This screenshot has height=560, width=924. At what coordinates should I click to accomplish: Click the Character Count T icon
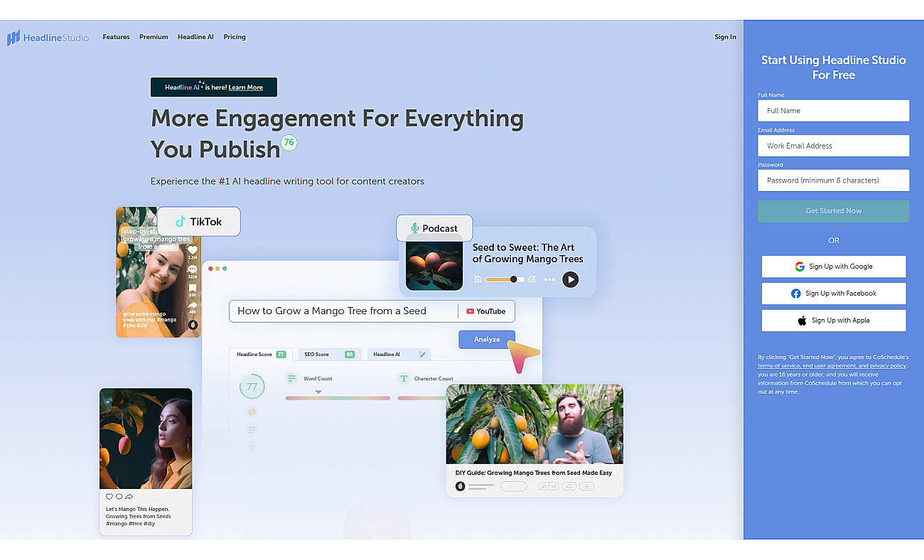tap(404, 379)
